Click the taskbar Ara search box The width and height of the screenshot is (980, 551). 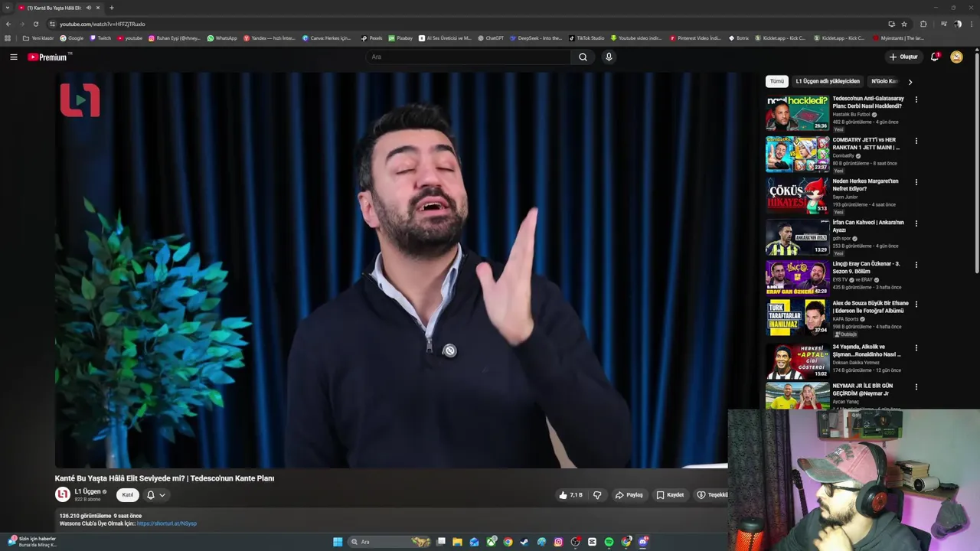[x=390, y=542]
